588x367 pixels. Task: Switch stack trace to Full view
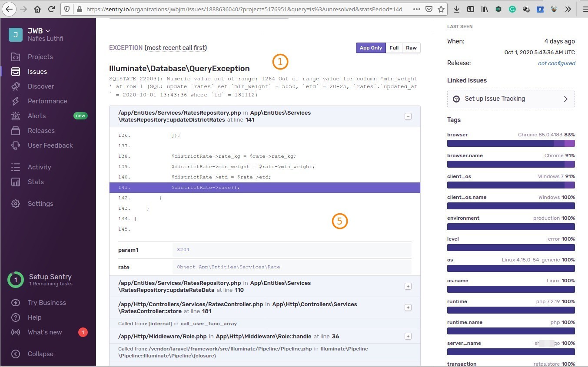click(x=394, y=48)
